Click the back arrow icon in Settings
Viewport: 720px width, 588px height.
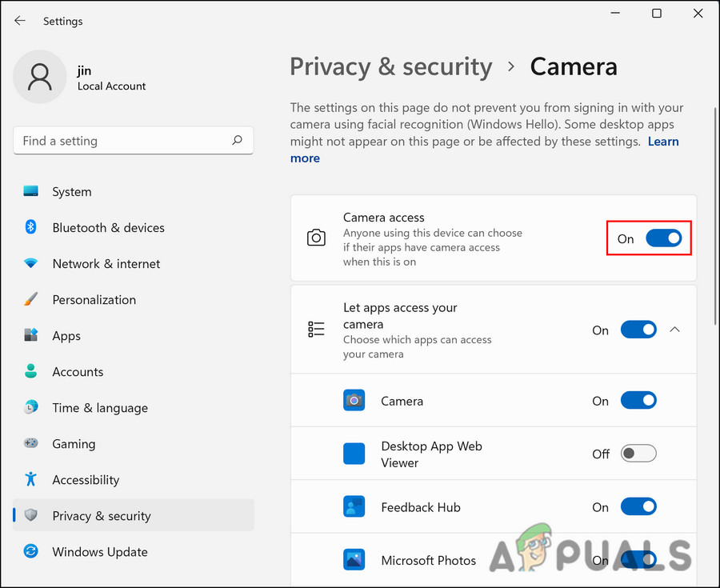pyautogui.click(x=20, y=21)
